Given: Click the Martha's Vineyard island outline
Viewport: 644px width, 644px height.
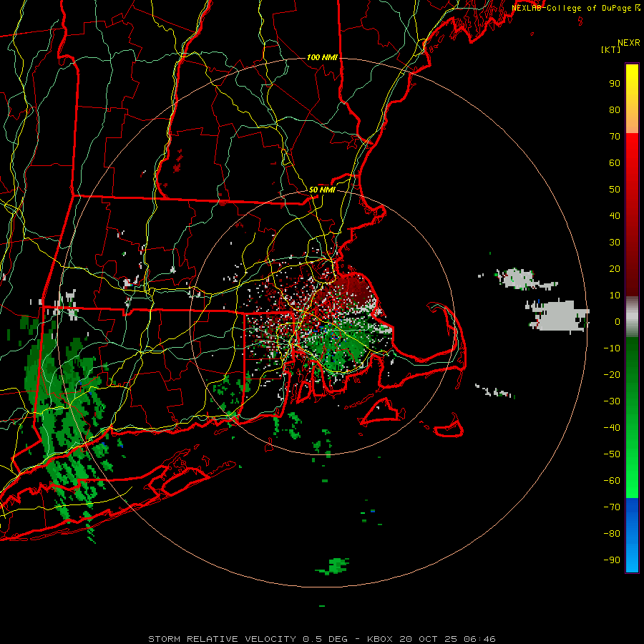Looking at the screenshot, I should click(382, 412).
